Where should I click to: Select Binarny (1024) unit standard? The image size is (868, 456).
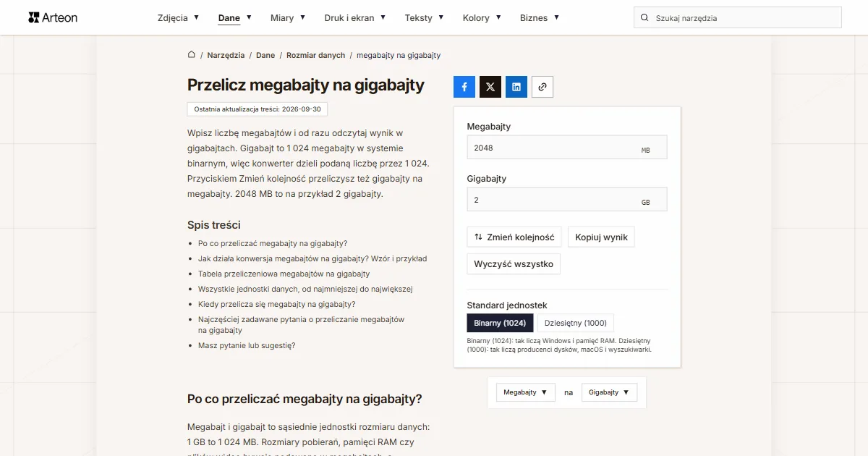point(501,323)
